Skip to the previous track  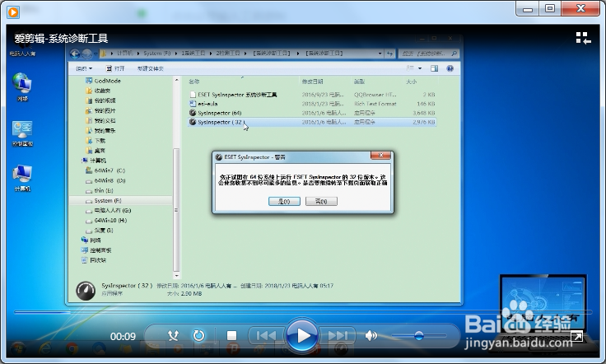coord(267,335)
